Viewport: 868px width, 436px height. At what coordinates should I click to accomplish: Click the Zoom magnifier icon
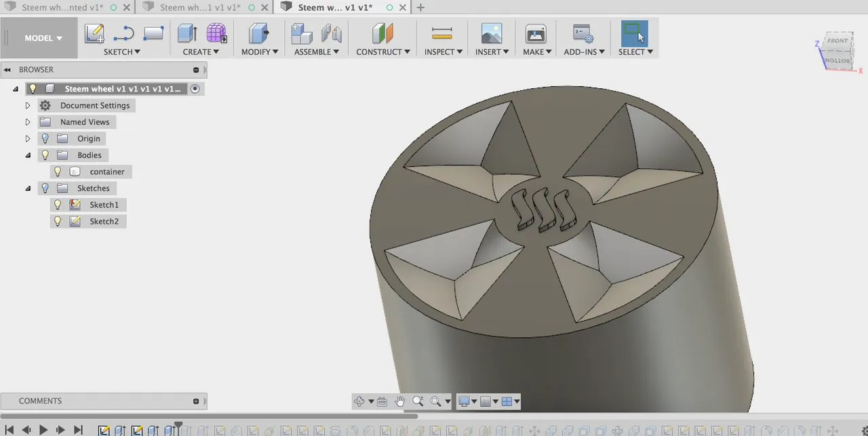418,401
